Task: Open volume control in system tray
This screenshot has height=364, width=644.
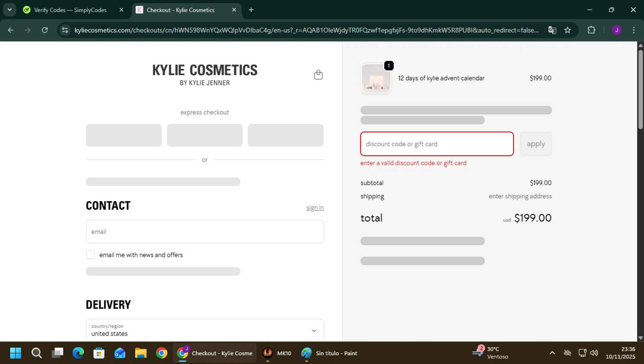Action: pos(594,353)
